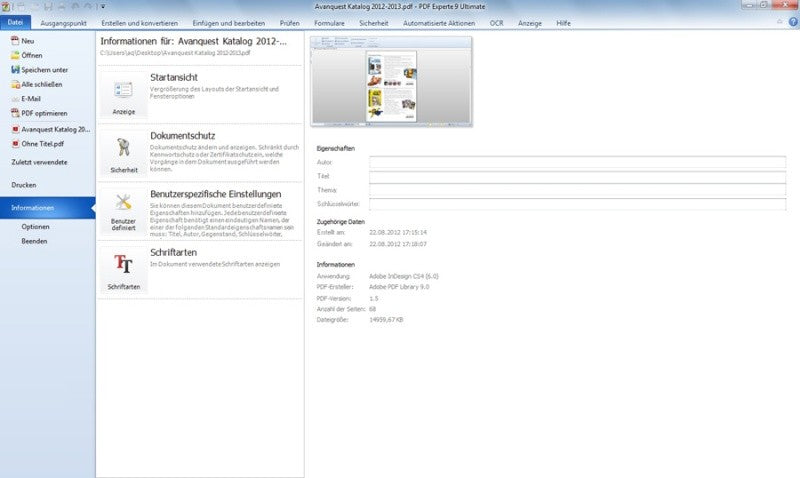
Task: Click the Erstellt am date value
Action: click(398, 232)
